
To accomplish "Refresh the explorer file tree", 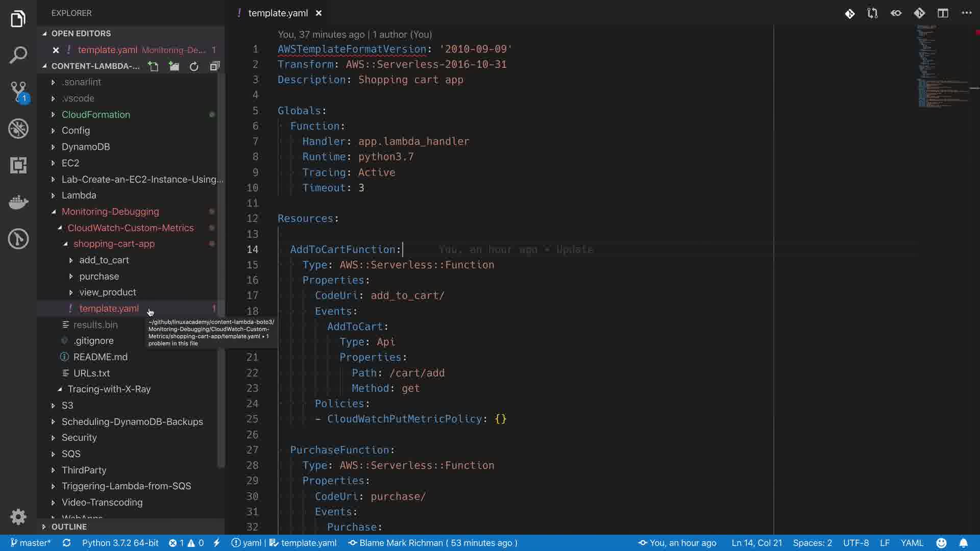I will tap(194, 66).
